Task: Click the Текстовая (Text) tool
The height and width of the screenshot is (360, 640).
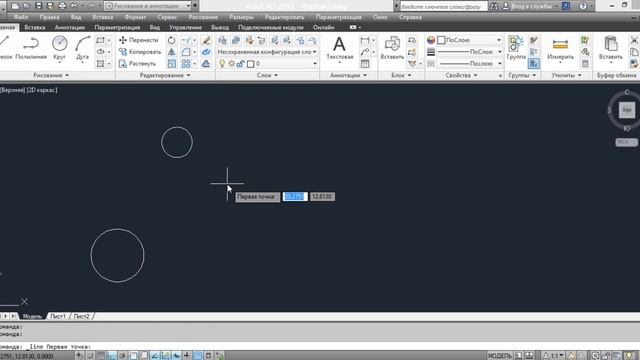Action: pos(340,47)
